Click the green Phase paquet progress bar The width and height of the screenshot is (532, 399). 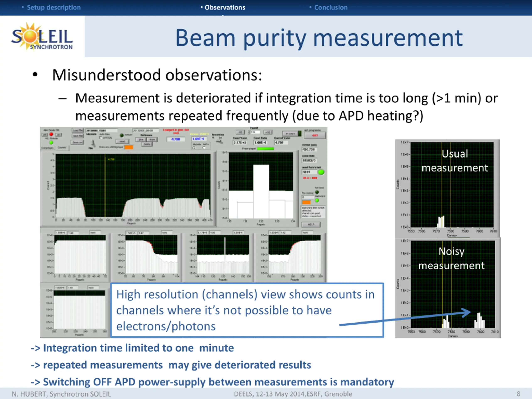(x=265, y=149)
